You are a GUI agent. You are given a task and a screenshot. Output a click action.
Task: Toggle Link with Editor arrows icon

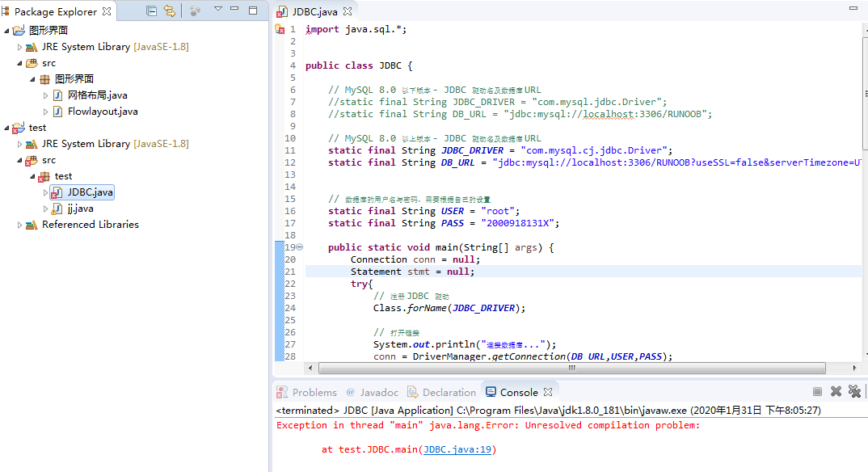(x=170, y=11)
